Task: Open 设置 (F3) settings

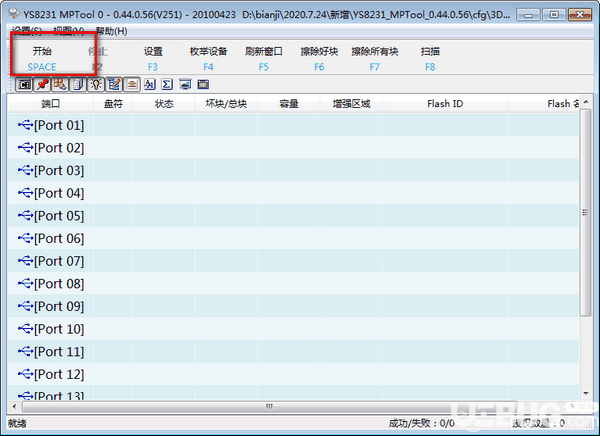Action: (x=153, y=59)
